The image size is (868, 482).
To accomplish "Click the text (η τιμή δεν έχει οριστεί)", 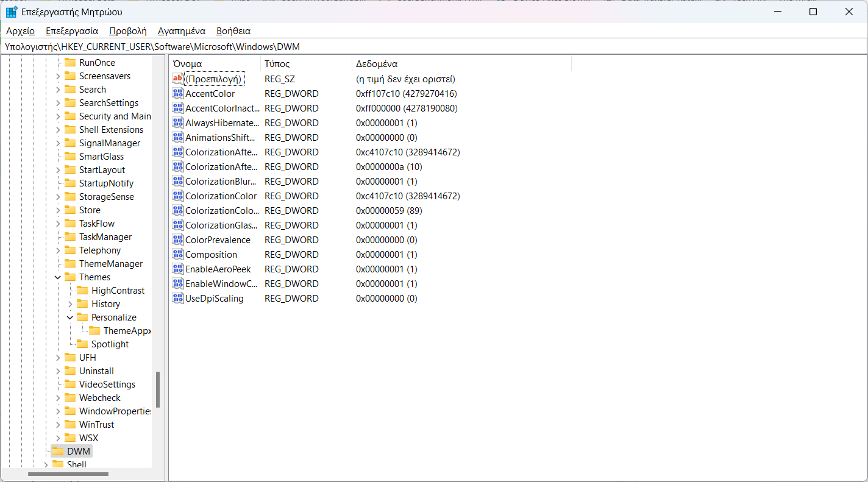I will point(405,79).
